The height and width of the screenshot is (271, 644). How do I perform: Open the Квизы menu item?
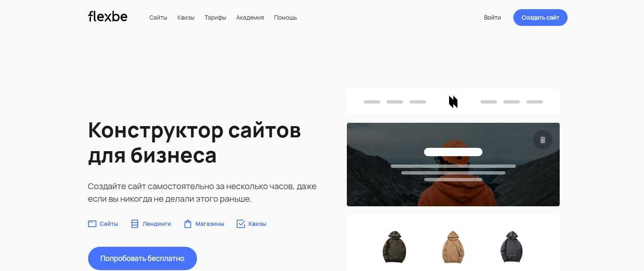(x=186, y=18)
